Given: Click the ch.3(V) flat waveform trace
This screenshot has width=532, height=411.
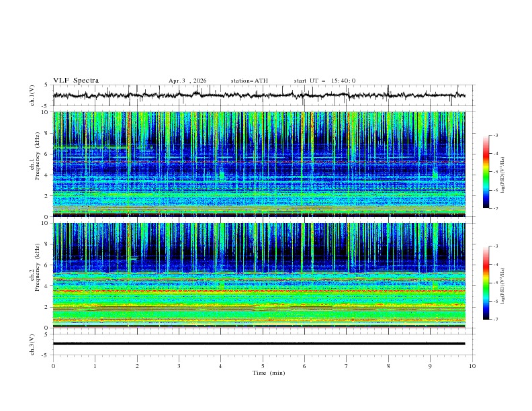Looking at the screenshot, I should click(259, 344).
